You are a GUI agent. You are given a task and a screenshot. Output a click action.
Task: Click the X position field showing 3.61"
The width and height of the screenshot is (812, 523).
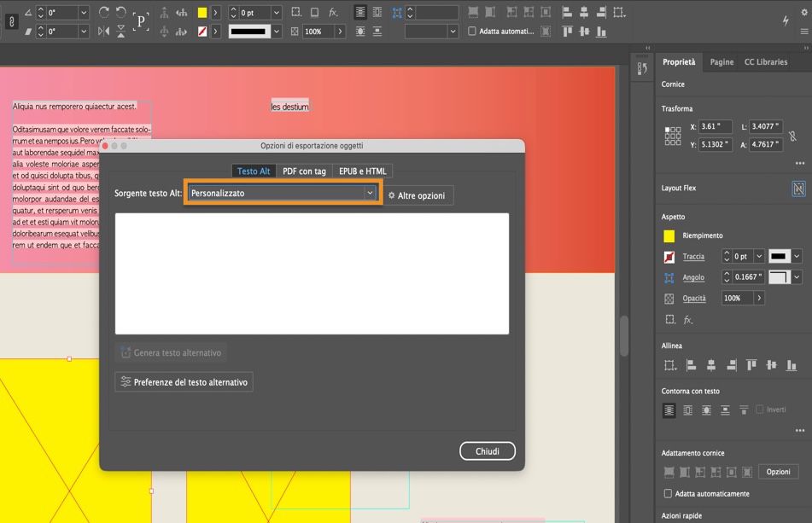(x=716, y=126)
